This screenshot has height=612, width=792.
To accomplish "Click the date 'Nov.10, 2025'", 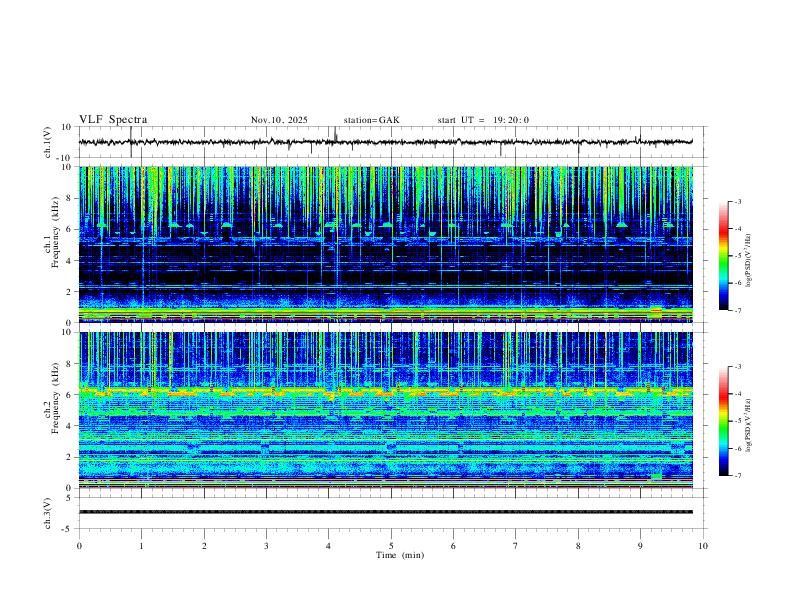I will click(x=279, y=120).
